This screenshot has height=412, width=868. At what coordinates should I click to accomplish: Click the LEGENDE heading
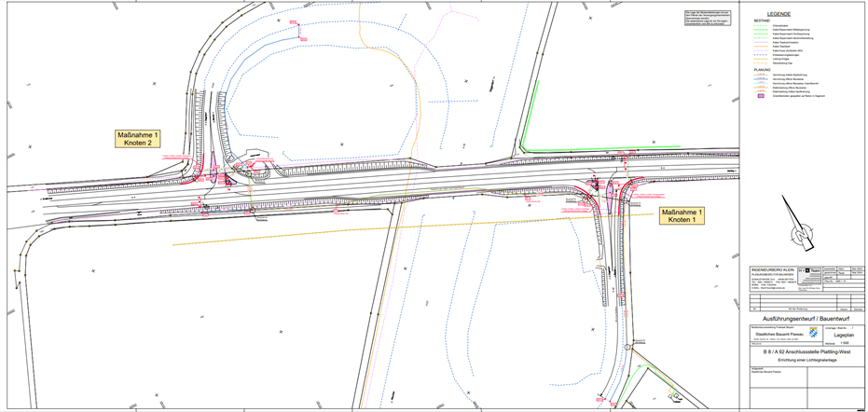click(x=778, y=14)
